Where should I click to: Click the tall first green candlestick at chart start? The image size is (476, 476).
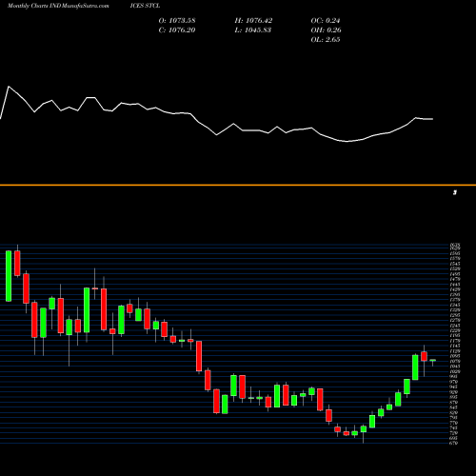click(x=9, y=276)
